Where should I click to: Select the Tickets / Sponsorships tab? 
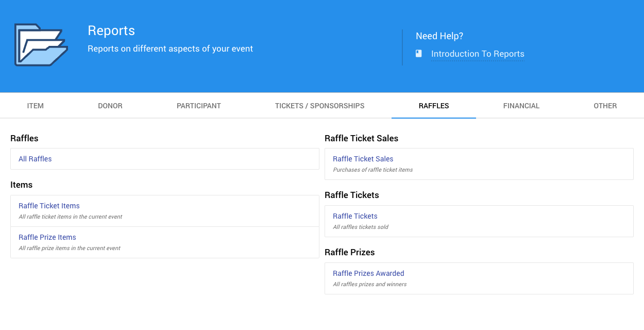coord(319,106)
